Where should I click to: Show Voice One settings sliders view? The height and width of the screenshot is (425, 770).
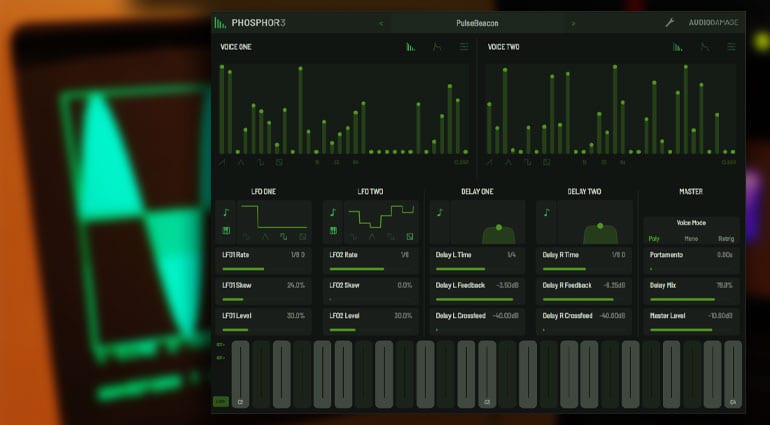(464, 47)
